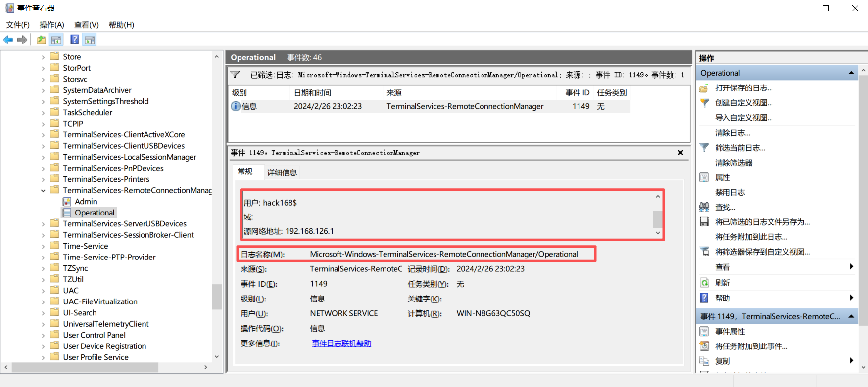Click the 源网络地址 192.168.126.1 text

pyautogui.click(x=289, y=231)
